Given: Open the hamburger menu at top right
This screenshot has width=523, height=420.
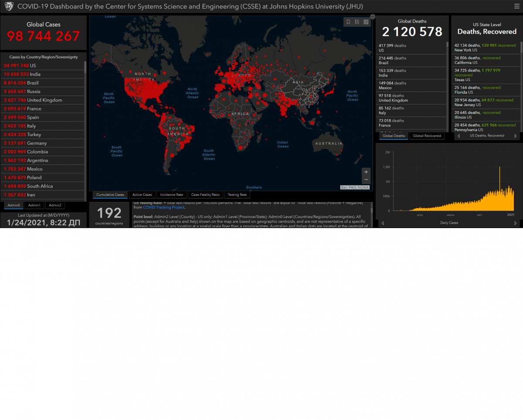Looking at the screenshot, I should click(x=516, y=7).
